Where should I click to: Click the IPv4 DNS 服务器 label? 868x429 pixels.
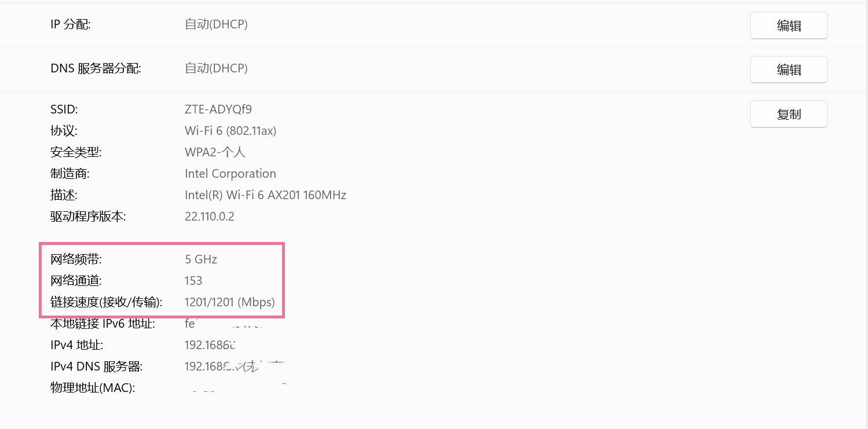pos(96,366)
